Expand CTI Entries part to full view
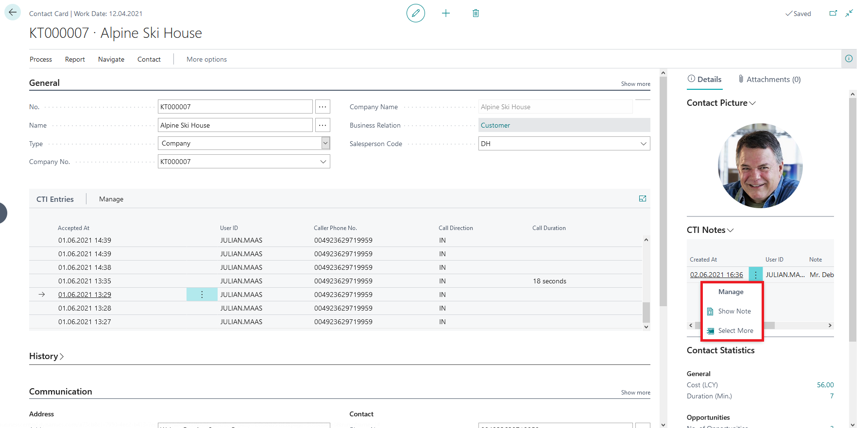The image size is (868, 428). pos(643,198)
